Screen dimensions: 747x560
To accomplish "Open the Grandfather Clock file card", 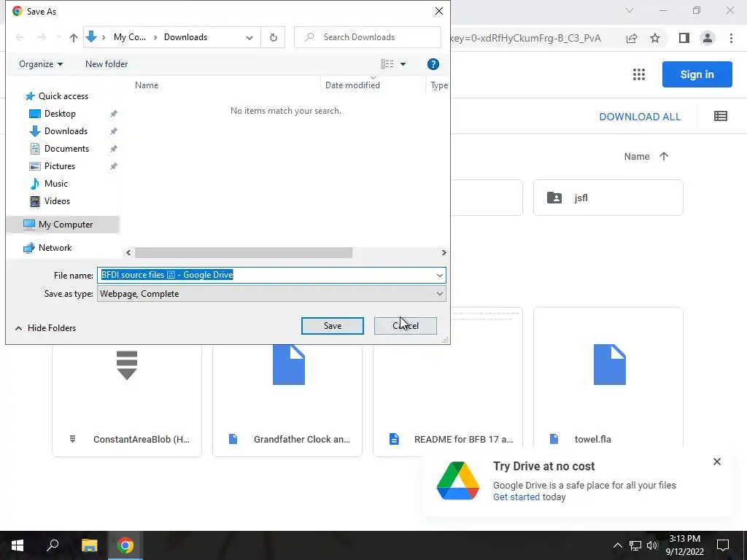I will (x=287, y=400).
